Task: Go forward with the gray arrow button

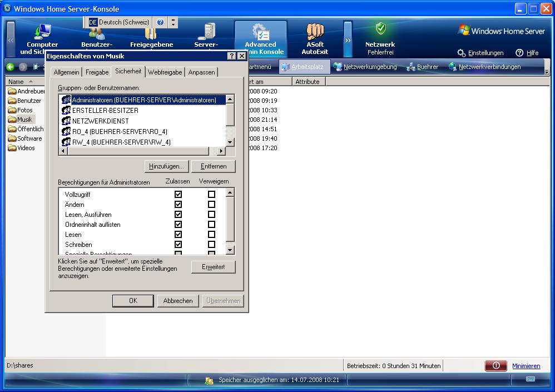Action: 23,67
